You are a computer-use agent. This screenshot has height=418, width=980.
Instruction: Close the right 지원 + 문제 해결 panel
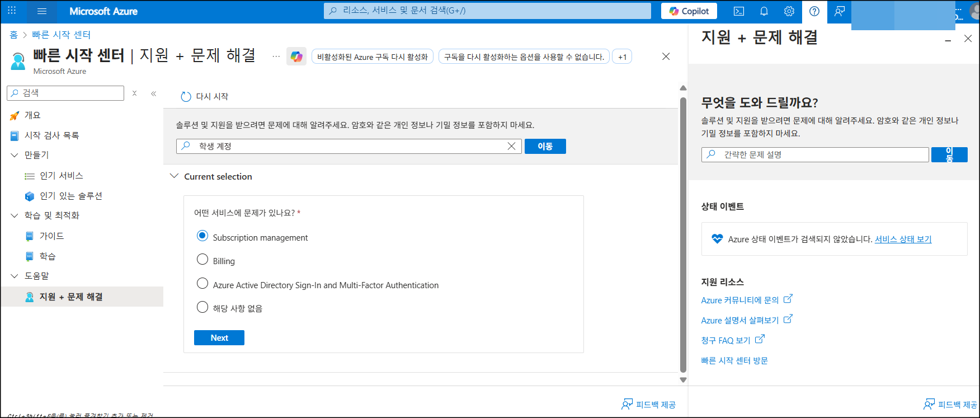pyautogui.click(x=968, y=39)
